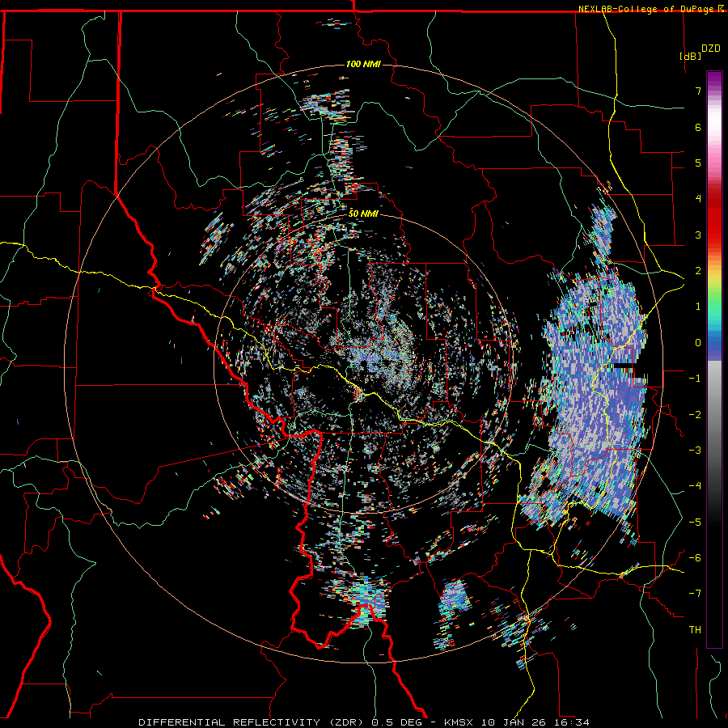The width and height of the screenshot is (728, 728).
Task: Click the 50 NMI range ring label
Action: click(x=363, y=214)
